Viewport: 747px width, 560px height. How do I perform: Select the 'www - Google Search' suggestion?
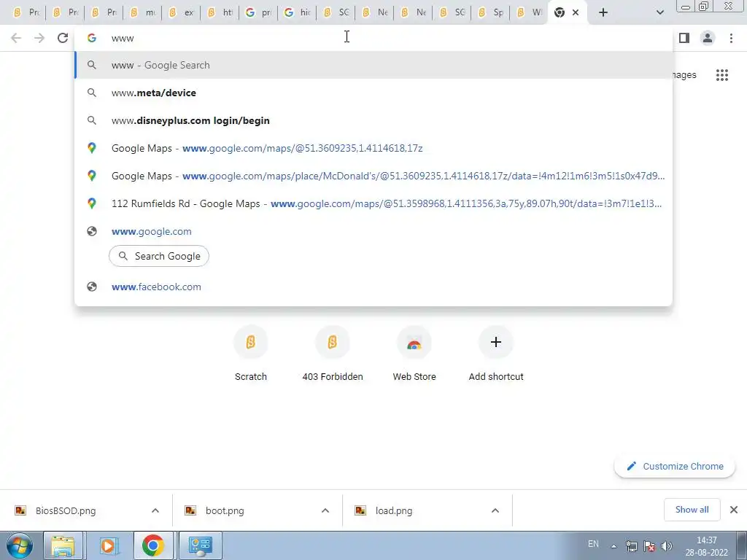point(373,65)
